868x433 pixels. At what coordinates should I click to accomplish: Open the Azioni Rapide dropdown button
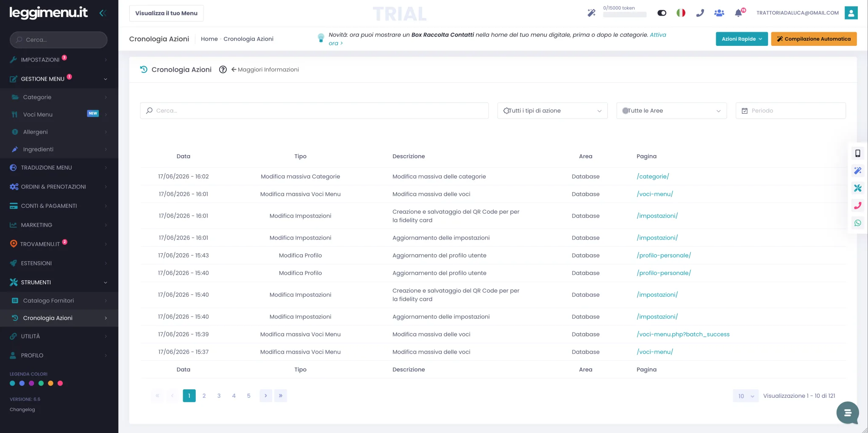742,39
